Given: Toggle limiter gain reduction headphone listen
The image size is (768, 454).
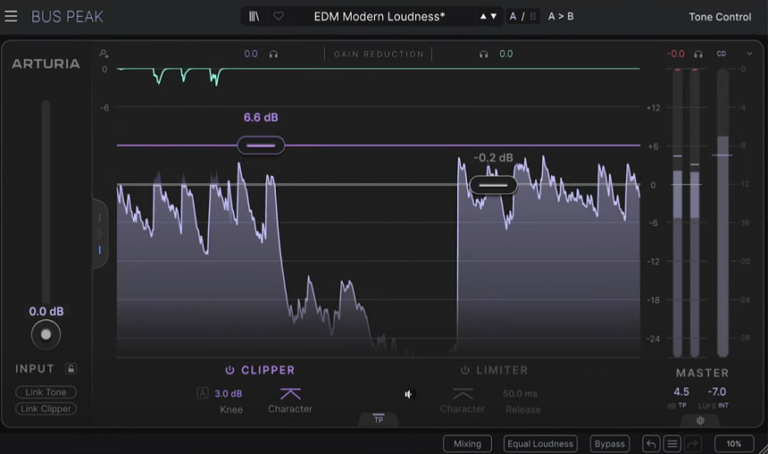Looking at the screenshot, I should tap(483, 54).
